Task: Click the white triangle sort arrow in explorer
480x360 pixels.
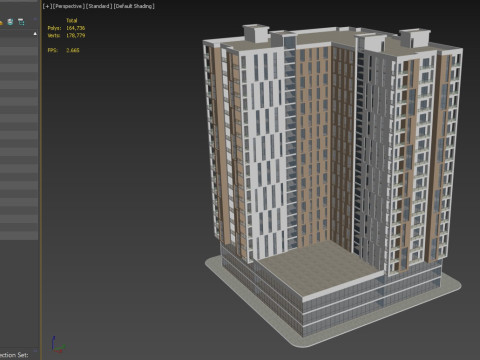Action: click(x=35, y=34)
